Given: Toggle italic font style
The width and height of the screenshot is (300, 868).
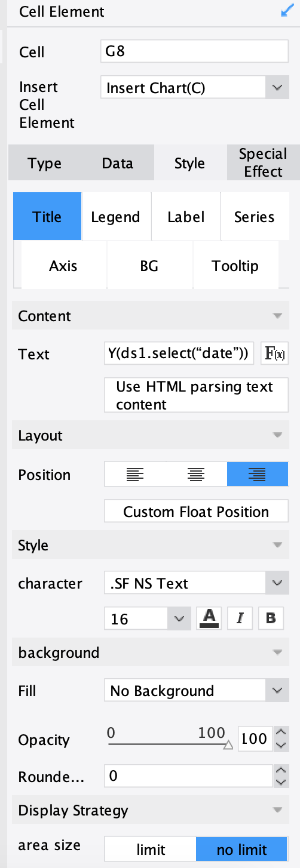Looking at the screenshot, I should tap(240, 618).
